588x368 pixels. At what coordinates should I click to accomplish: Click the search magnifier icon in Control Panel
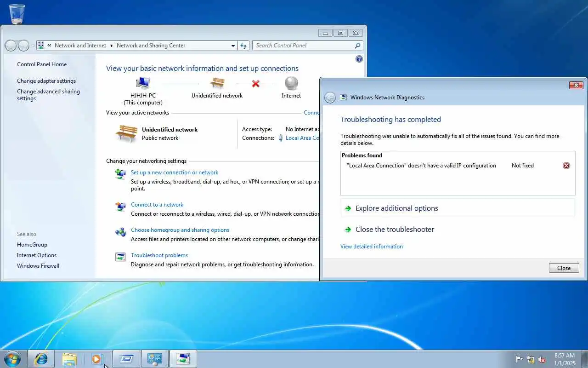357,46
